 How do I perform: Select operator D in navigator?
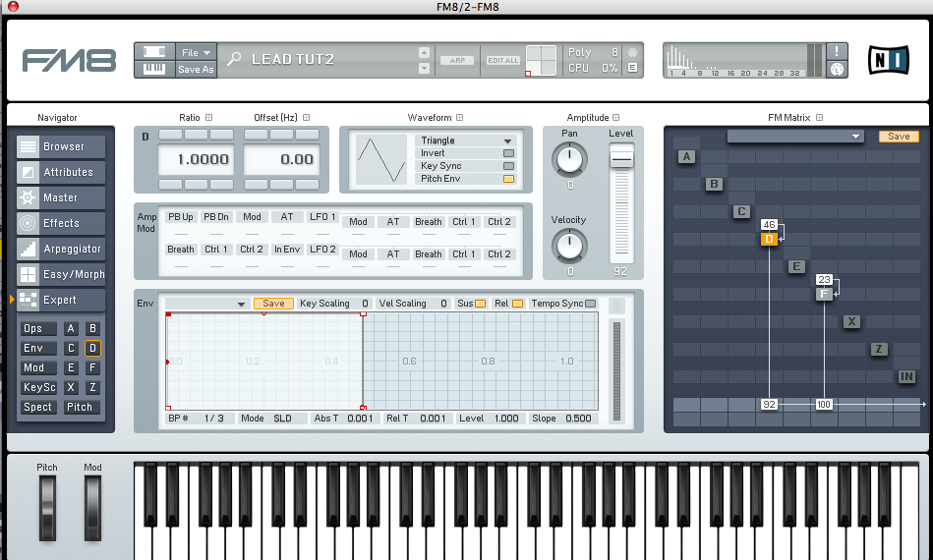[x=92, y=349]
